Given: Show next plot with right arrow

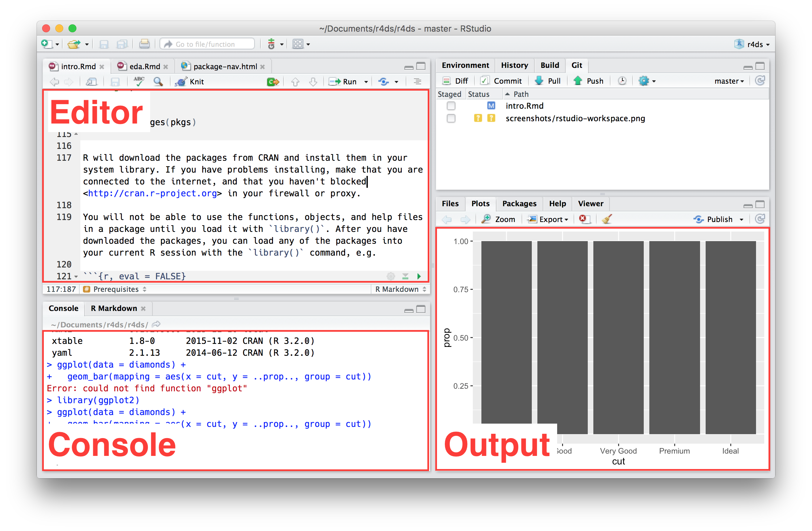Looking at the screenshot, I should [465, 219].
